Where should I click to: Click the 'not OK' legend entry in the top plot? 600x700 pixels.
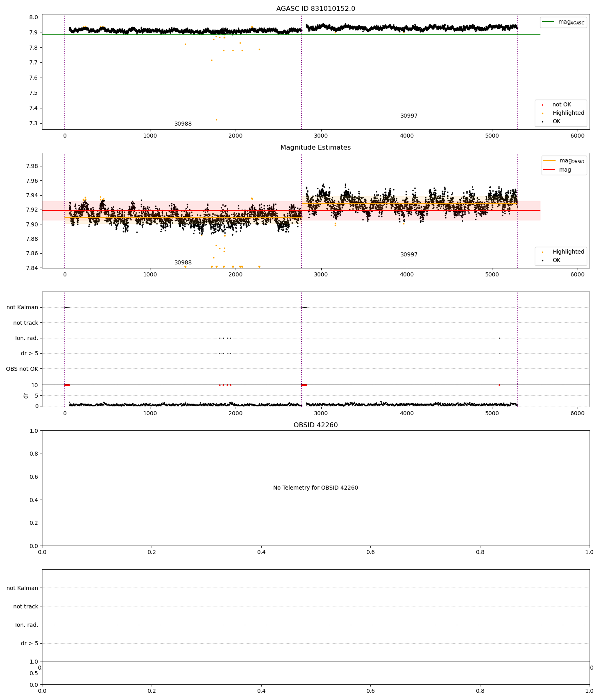(562, 105)
